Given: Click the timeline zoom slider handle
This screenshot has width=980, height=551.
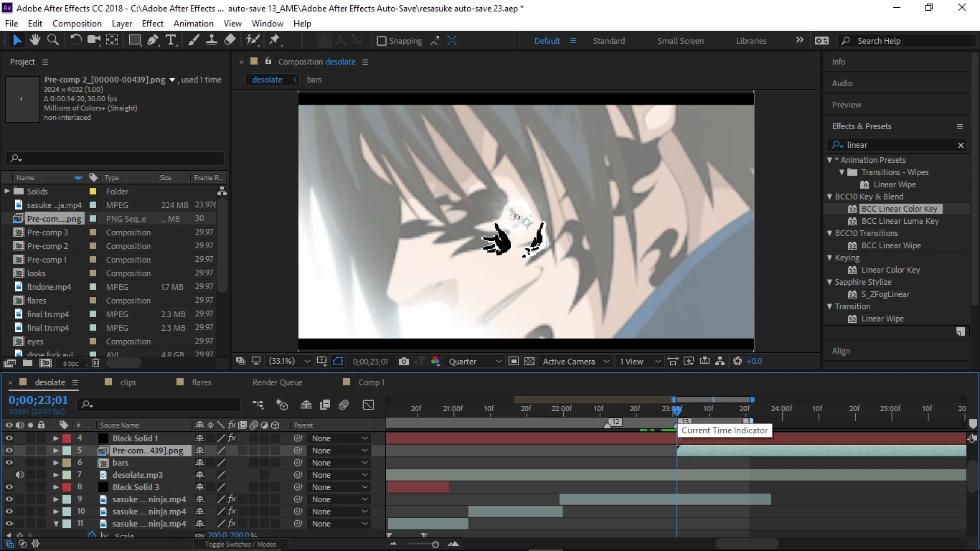Looking at the screenshot, I should 435,545.
